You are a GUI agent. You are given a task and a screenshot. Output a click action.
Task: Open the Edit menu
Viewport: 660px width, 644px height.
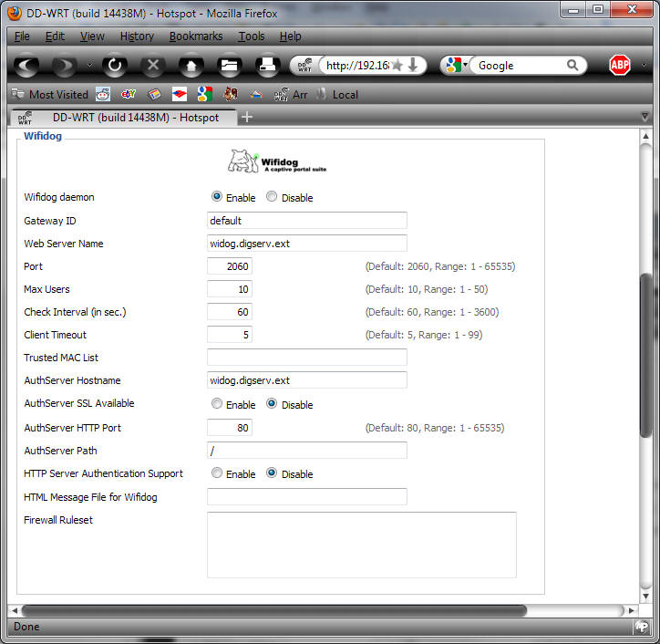[55, 36]
